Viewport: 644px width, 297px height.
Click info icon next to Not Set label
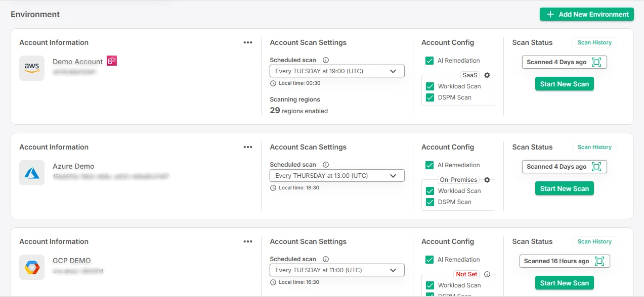tap(487, 274)
